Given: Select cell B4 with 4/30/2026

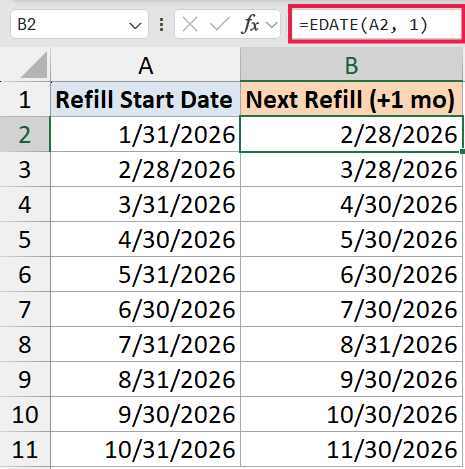Looking at the screenshot, I should pyautogui.click(x=351, y=204).
